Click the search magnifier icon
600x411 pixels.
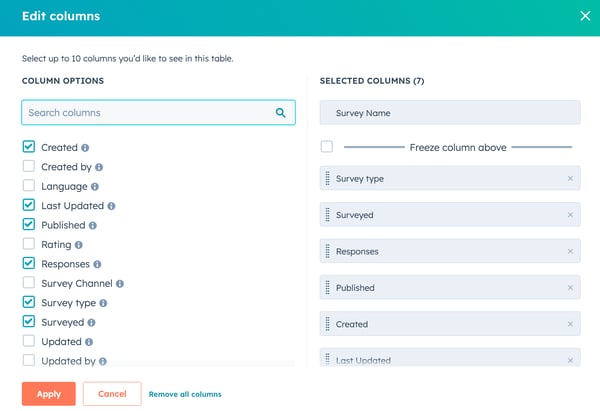point(281,113)
